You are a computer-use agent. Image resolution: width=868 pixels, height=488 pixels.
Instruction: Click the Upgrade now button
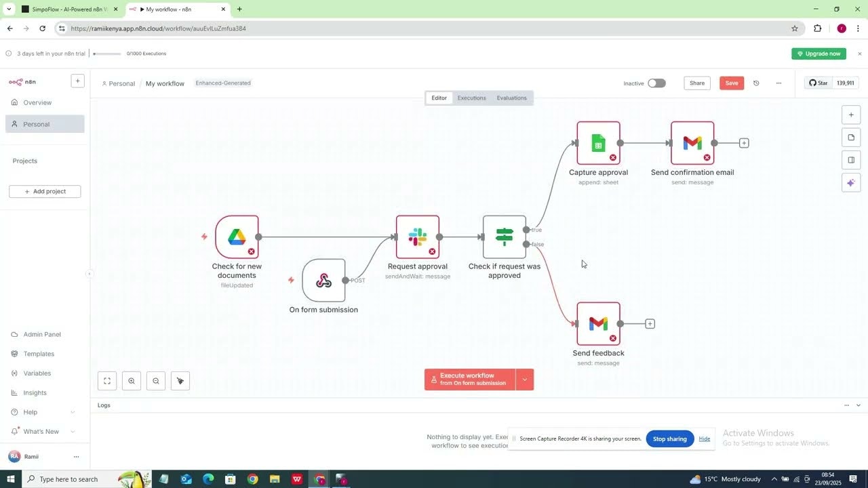[819, 54]
